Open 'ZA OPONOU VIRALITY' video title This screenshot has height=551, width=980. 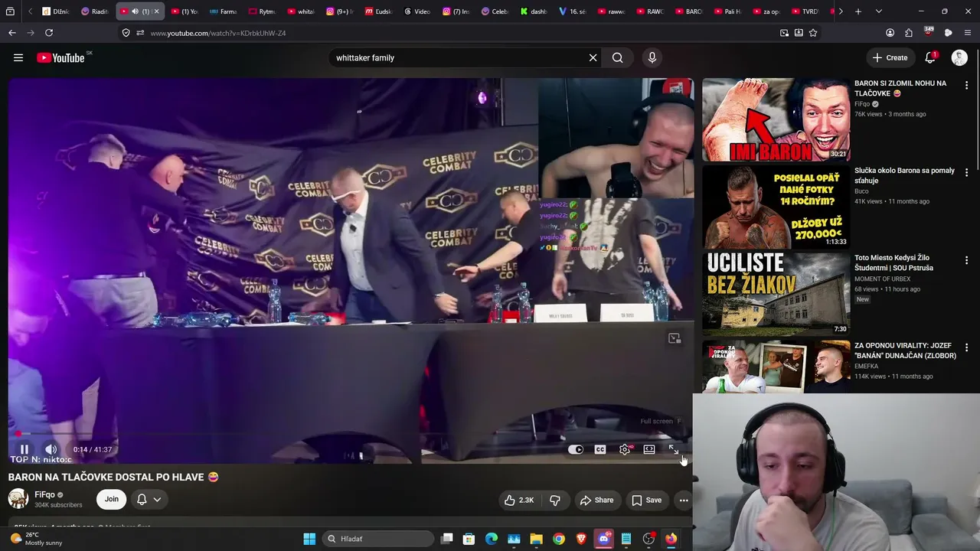(x=905, y=350)
